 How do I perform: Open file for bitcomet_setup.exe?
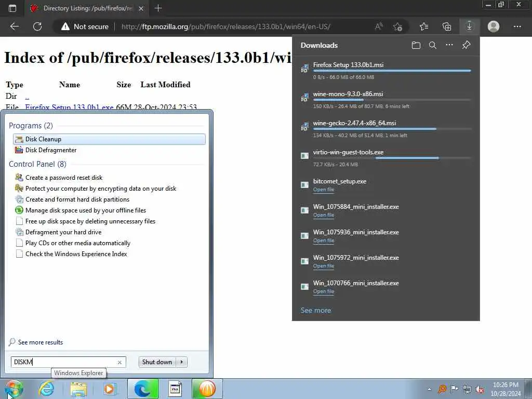click(323, 189)
